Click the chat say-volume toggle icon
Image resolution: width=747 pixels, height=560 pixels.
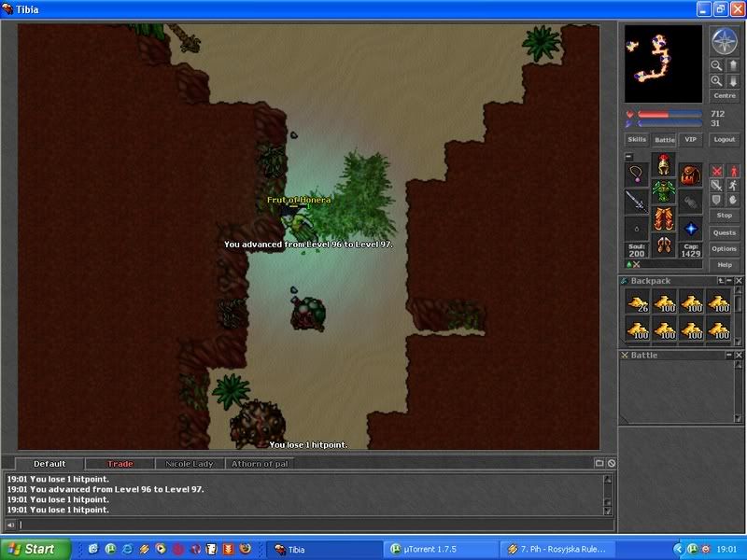10,525
